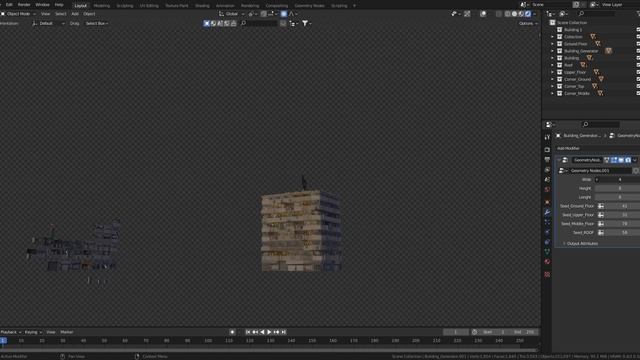Expand Building Generator collection in outliner
640x360 pixels.
[552, 51]
